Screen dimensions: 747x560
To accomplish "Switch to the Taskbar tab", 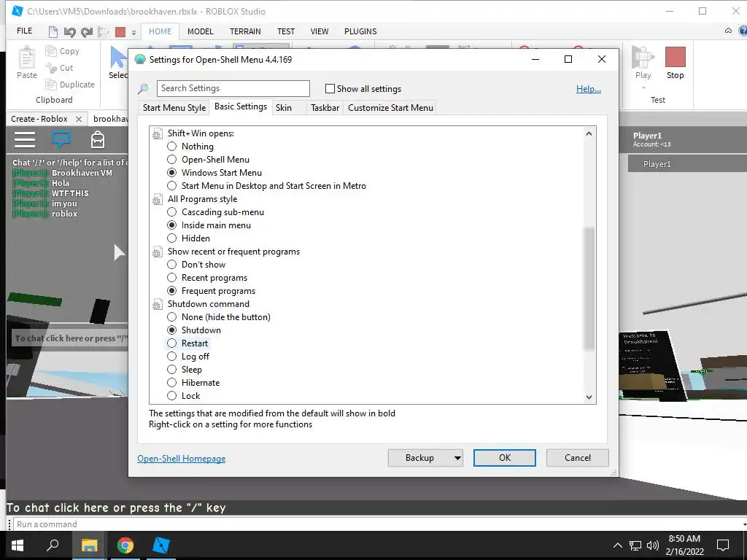I will point(325,108).
